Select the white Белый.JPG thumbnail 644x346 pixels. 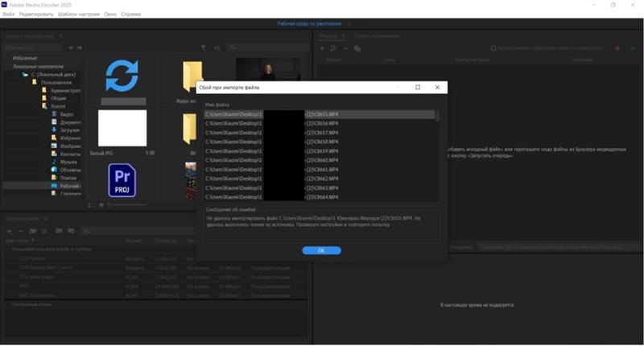(x=122, y=128)
